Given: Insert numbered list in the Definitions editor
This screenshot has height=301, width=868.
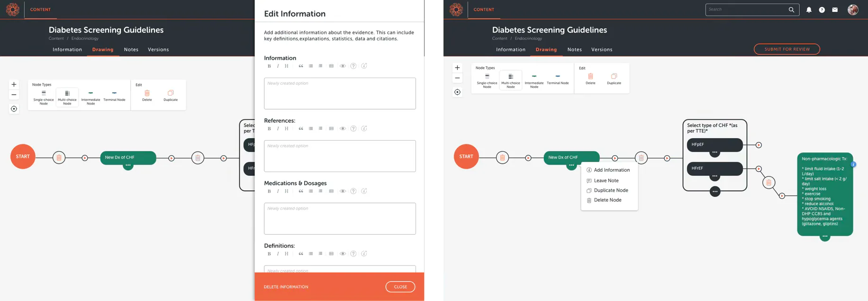Looking at the screenshot, I should 321,254.
